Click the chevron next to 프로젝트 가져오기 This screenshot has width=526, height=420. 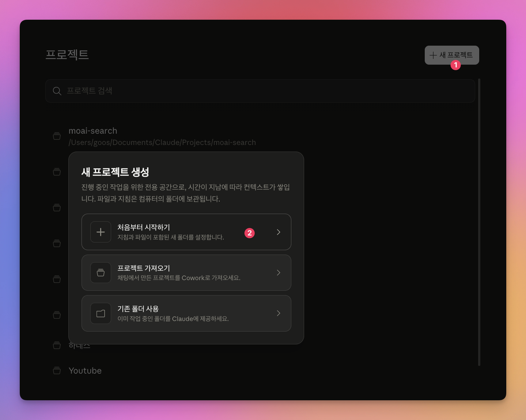(279, 272)
